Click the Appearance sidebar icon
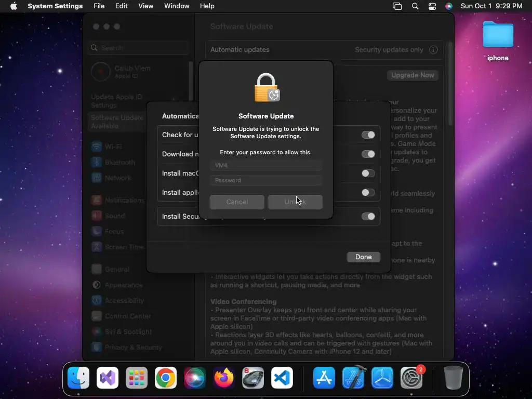This screenshot has width=532, height=399. [x=97, y=285]
